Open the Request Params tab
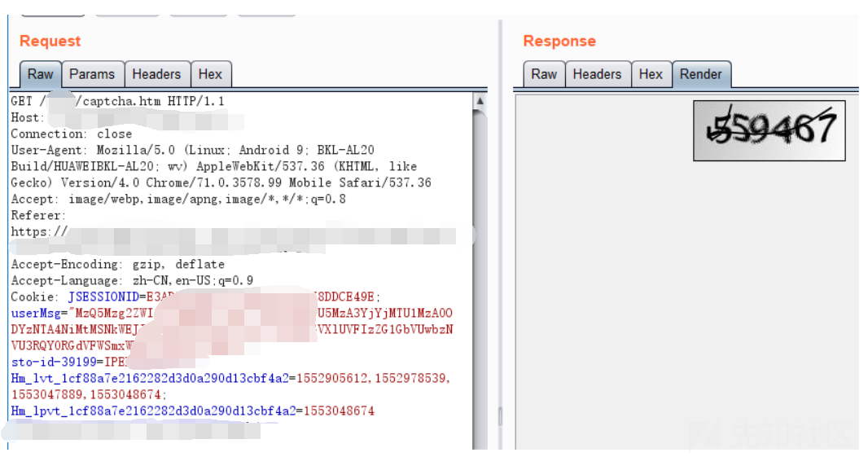 [x=92, y=74]
